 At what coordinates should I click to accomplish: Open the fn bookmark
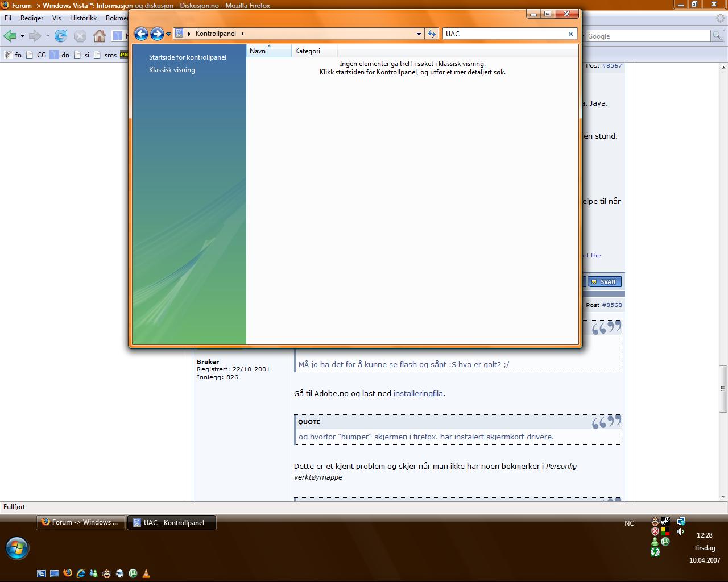13,55
